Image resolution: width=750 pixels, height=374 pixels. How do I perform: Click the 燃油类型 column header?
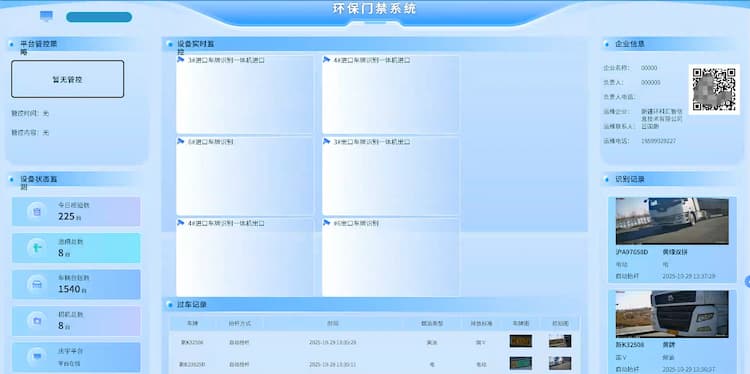pos(432,323)
